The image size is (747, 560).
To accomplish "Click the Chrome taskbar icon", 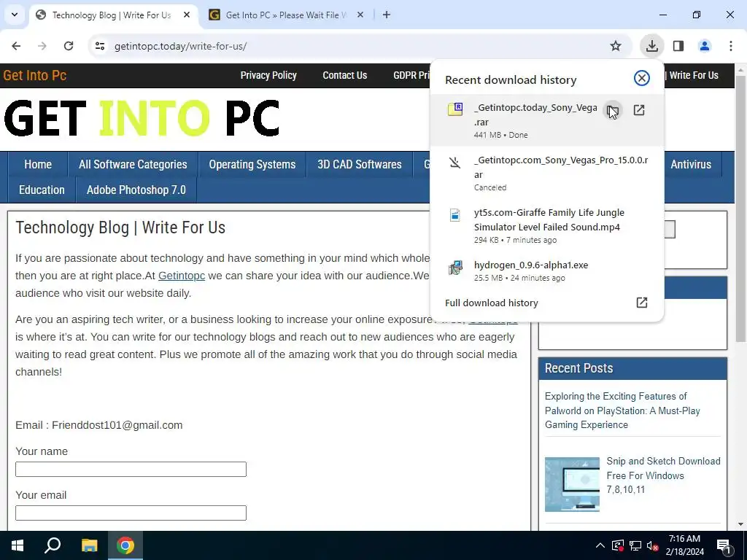I will tap(125, 545).
